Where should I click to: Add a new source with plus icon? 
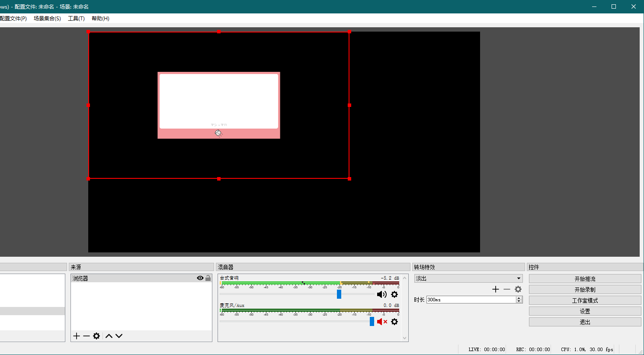point(77,336)
